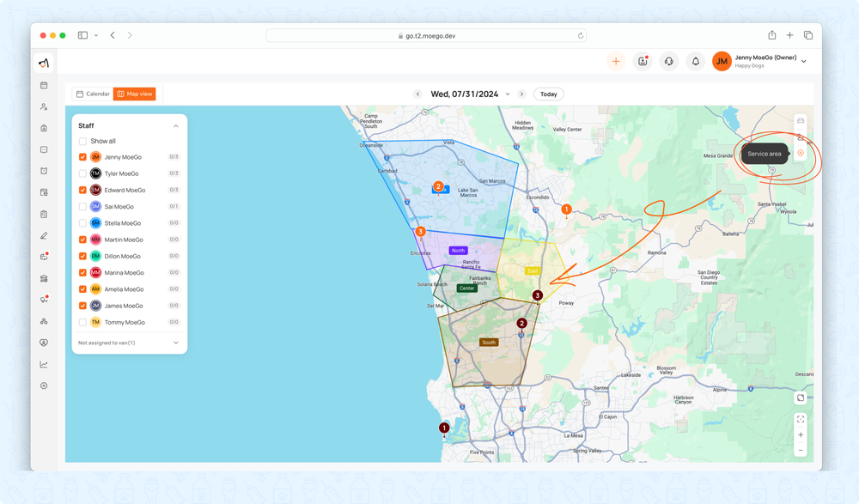Expand the Not assigned to van section

(175, 341)
